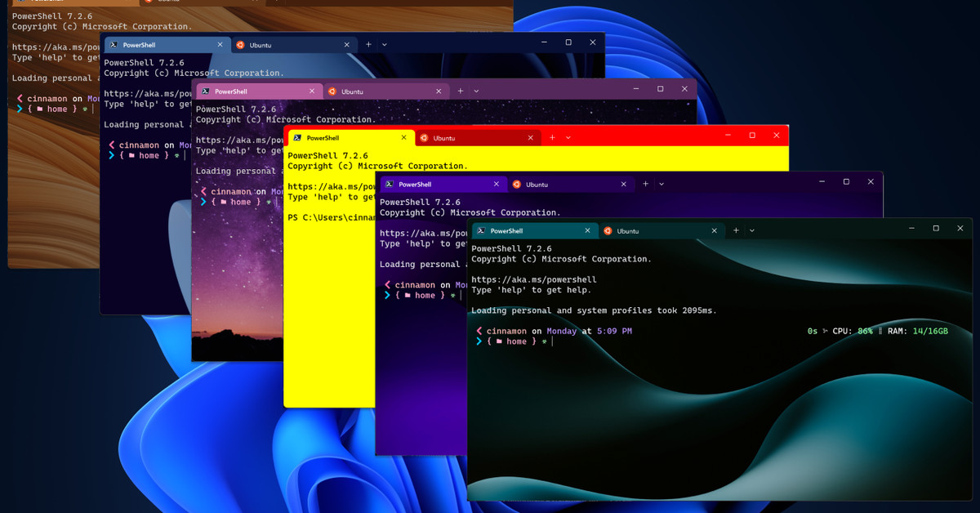
Task: Select the PowerShell tab in the dark blue window
Action: [x=166, y=44]
